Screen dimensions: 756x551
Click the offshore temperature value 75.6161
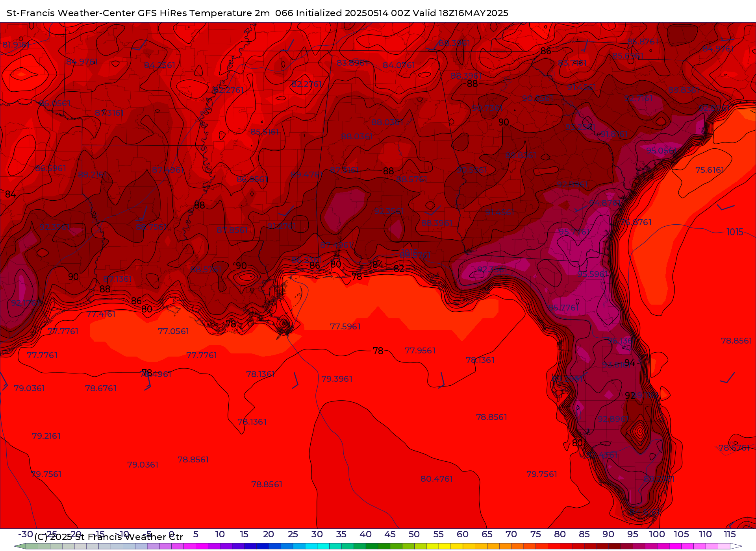[x=710, y=170]
